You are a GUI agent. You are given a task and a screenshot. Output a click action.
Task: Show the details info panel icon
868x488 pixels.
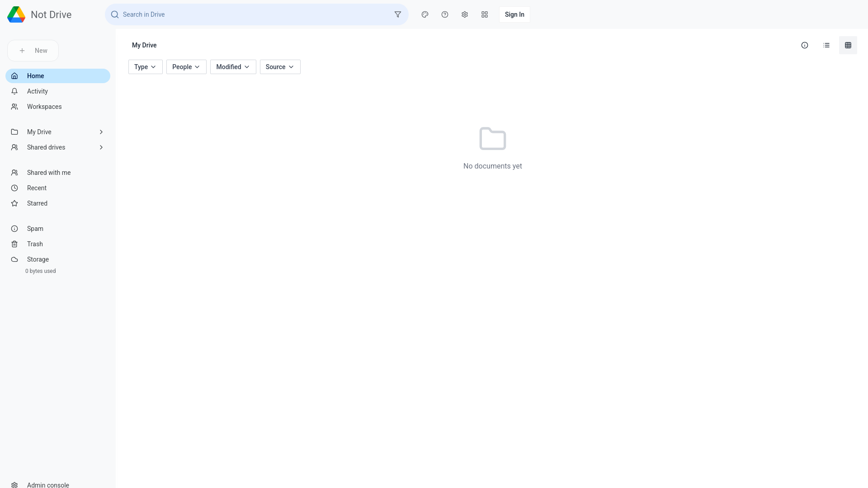(805, 45)
